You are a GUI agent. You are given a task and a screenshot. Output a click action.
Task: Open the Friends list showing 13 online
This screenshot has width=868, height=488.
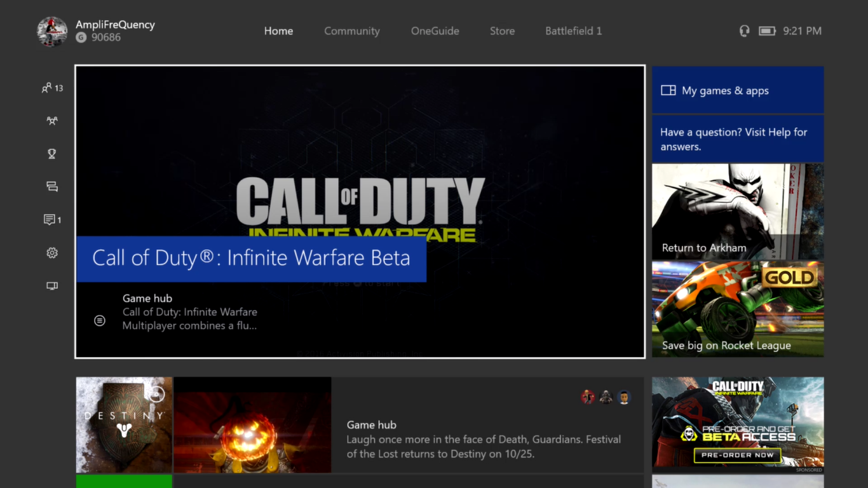(x=52, y=88)
